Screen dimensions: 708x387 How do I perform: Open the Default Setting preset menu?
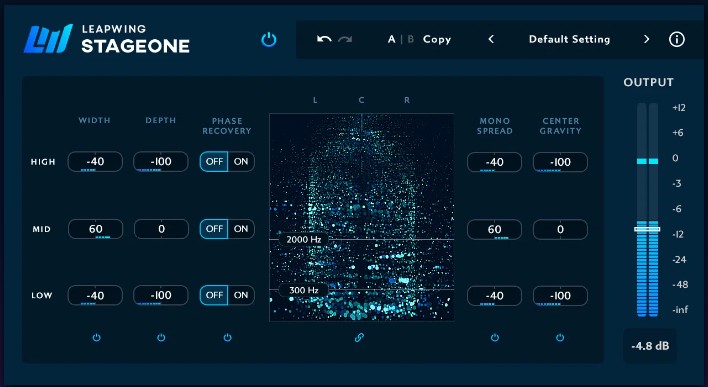tap(569, 39)
